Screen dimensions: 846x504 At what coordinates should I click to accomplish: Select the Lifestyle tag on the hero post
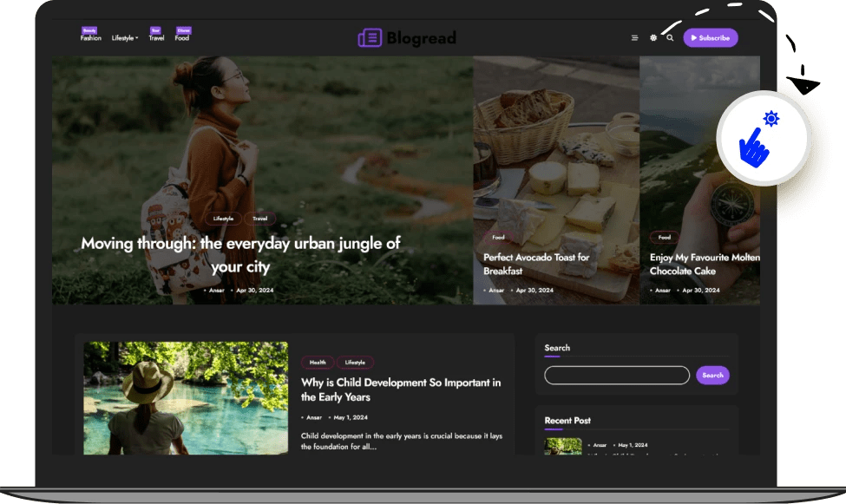(x=223, y=219)
